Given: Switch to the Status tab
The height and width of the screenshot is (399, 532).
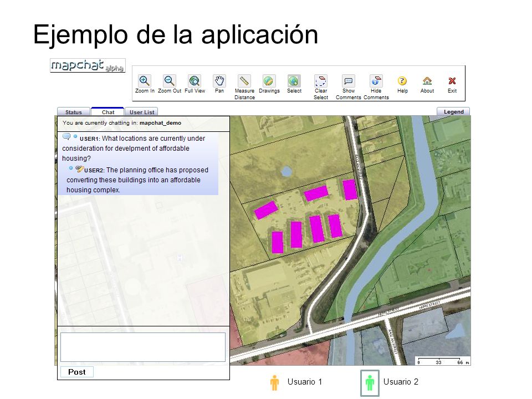Looking at the screenshot, I should [74, 112].
